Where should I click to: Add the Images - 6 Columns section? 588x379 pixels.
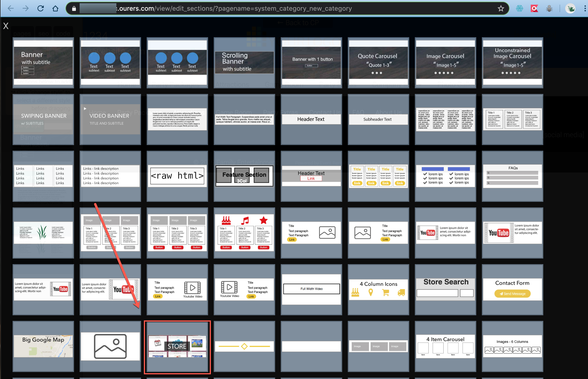pyautogui.click(x=512, y=346)
